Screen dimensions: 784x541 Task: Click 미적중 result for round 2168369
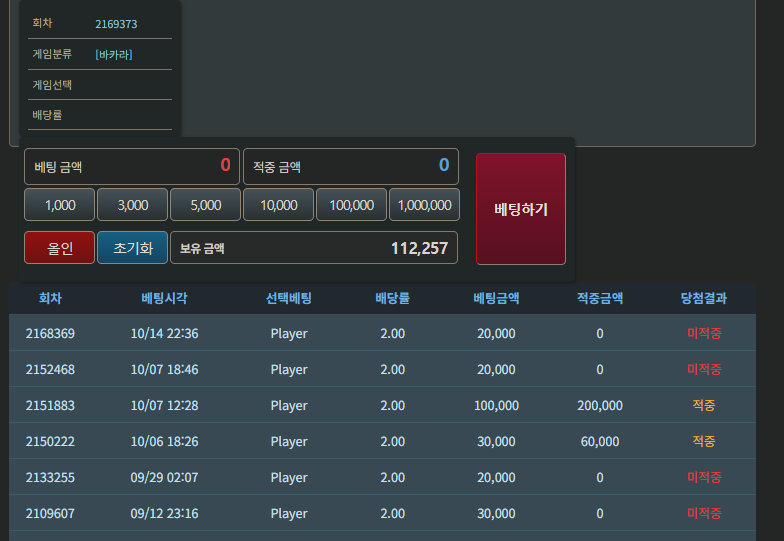[704, 333]
